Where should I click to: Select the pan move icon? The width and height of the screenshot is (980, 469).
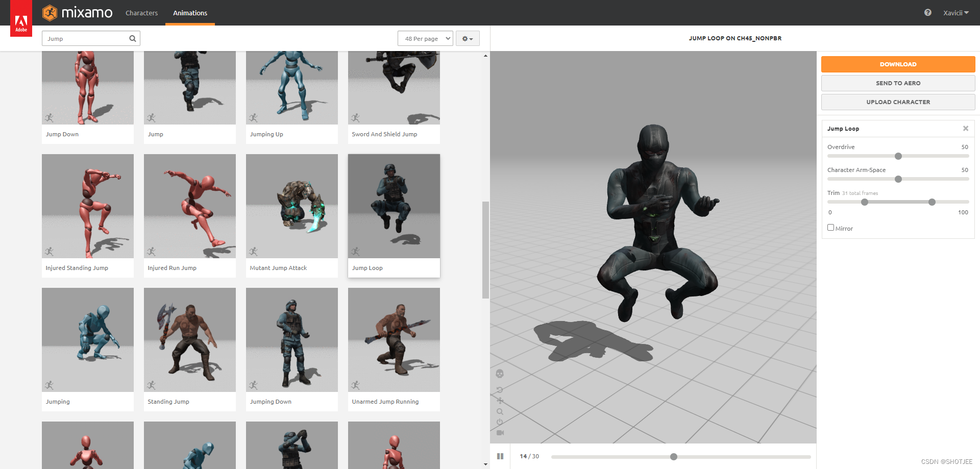(500, 401)
